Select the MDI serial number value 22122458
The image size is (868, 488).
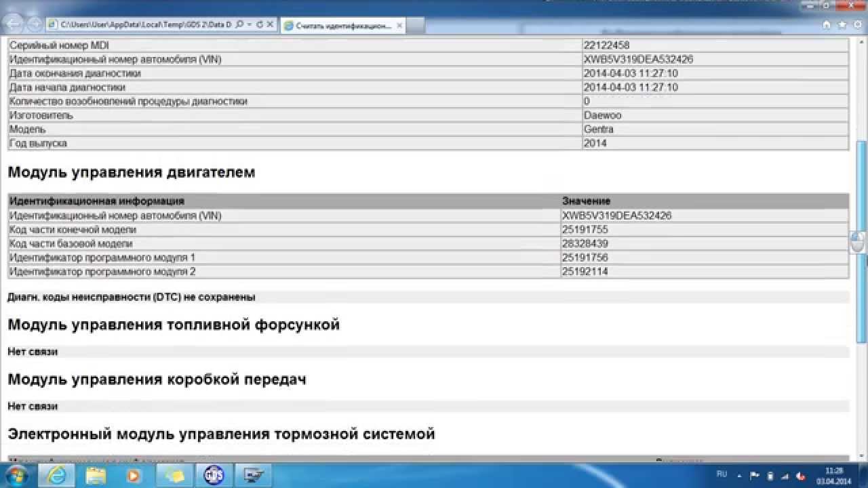(x=606, y=45)
